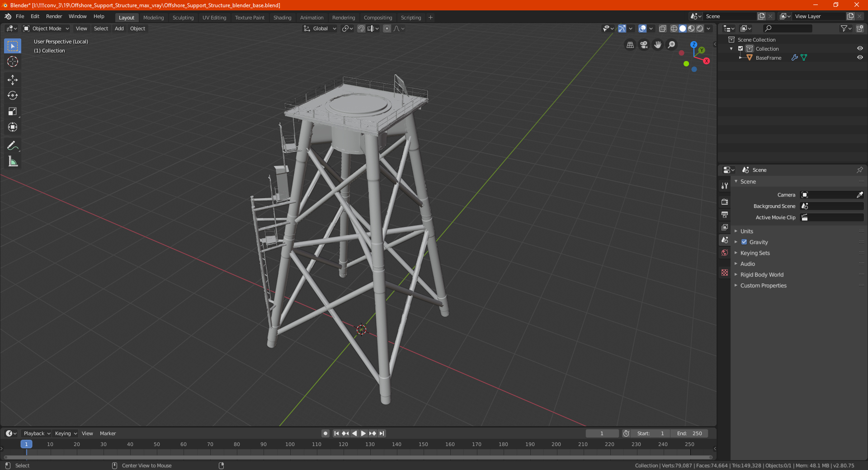The height and width of the screenshot is (470, 868).
Task: Click the BaseFrame modifier wrench icon
Action: [x=794, y=57]
